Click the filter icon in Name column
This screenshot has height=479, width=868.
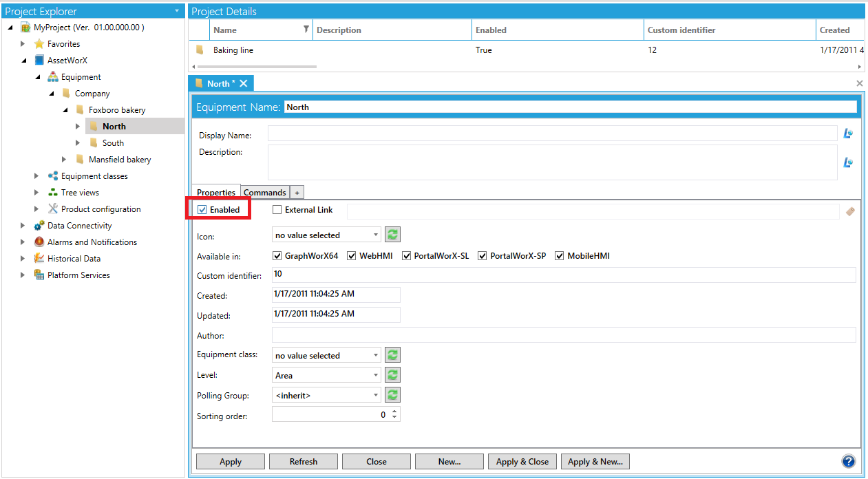[x=306, y=30]
